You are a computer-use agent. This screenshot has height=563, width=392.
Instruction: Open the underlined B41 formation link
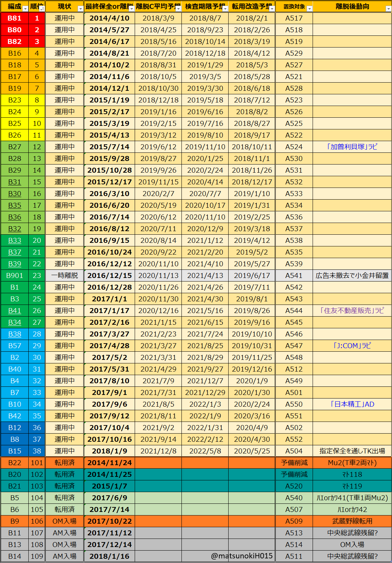[x=15, y=311]
